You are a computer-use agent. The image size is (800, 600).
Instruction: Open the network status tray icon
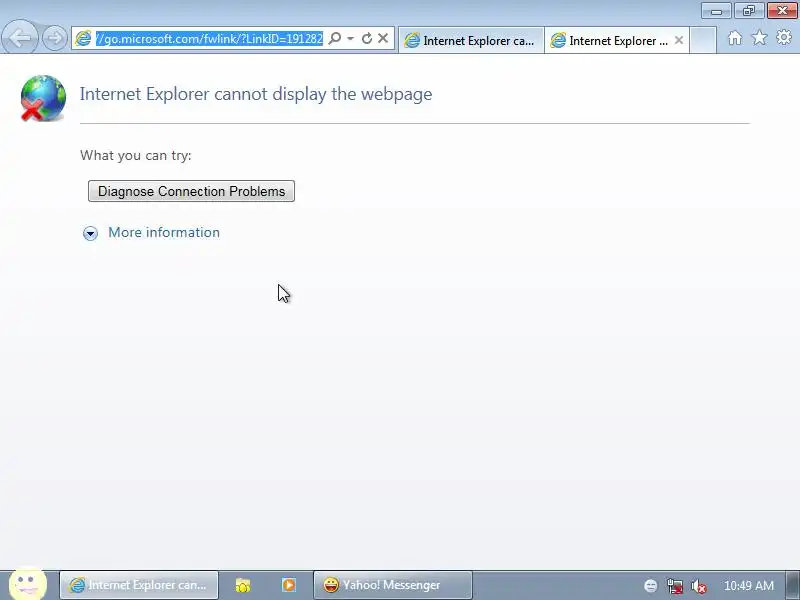(674, 586)
